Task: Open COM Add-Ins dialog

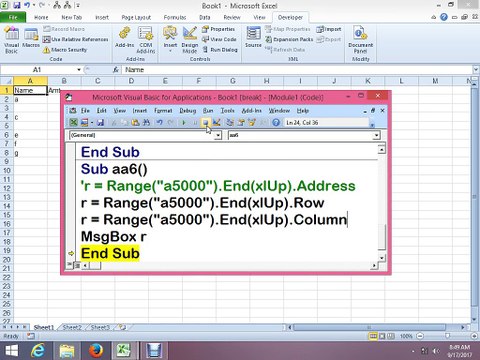Action: tap(146, 40)
